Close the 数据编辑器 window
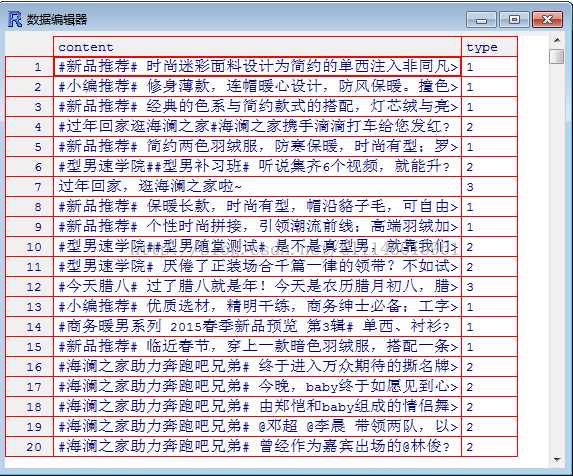 547,19
